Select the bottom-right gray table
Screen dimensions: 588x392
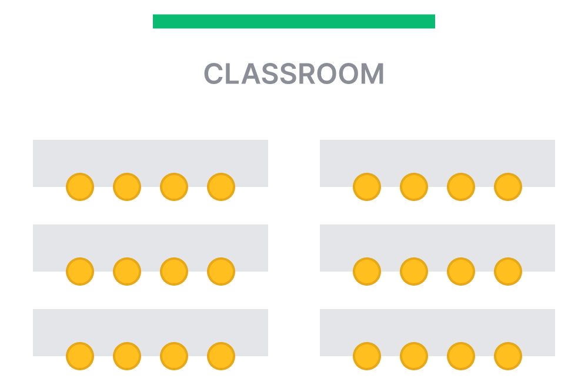(x=437, y=333)
